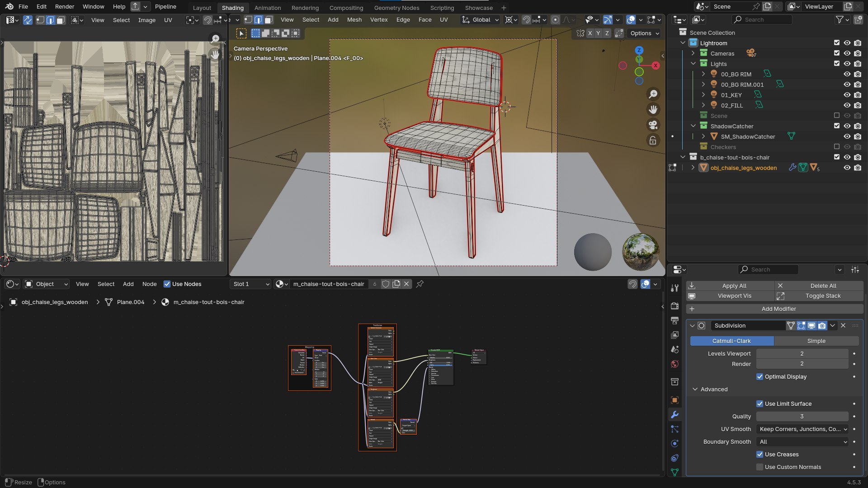Toggle Use Limit Surface checkbox
Viewport: 868px width, 488px height.
tap(759, 404)
